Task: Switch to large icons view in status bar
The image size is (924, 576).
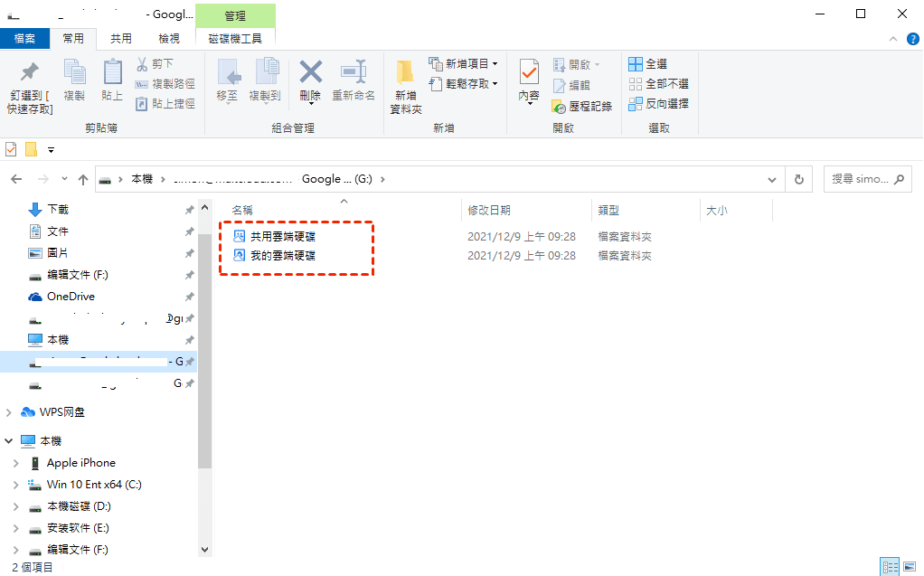Action: [x=910, y=567]
